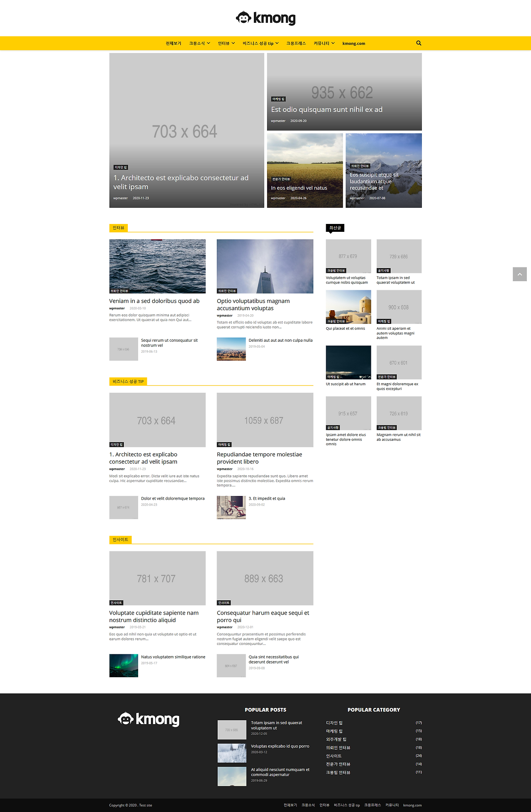This screenshot has width=531, height=812.
Task: Open 마케팅 팁 in footer Popular Category
Action: [334, 731]
